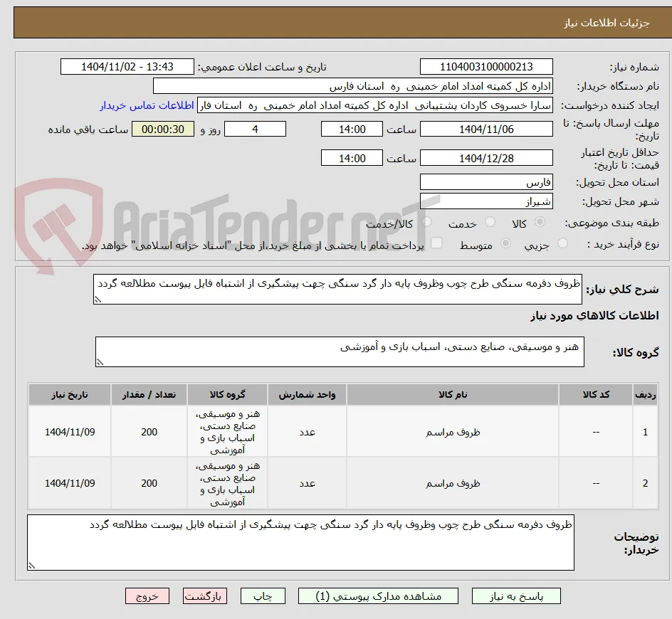The height and width of the screenshot is (619, 672).
Task: Grab resize handle of گروه کالا box
Action: pos(100,362)
